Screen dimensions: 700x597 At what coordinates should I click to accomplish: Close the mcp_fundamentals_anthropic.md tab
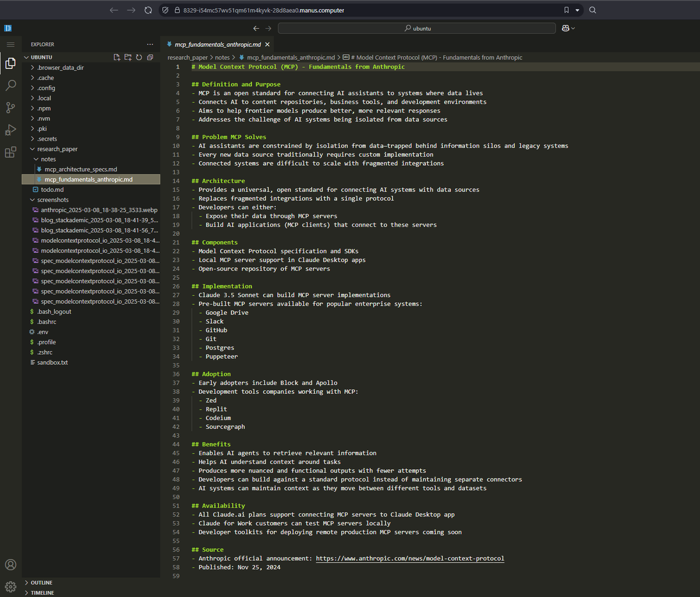point(267,44)
